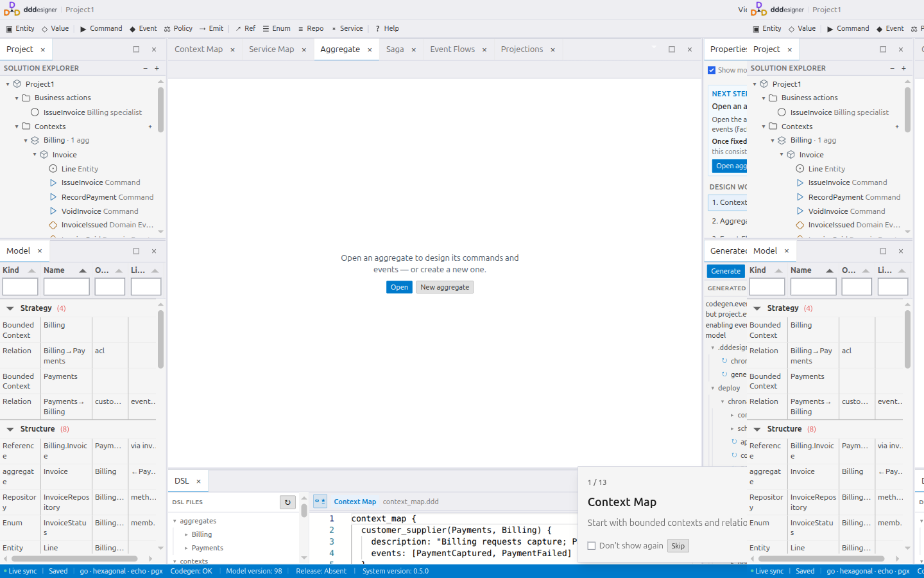Collapse the deploy folder in the Generated panel

point(713,388)
